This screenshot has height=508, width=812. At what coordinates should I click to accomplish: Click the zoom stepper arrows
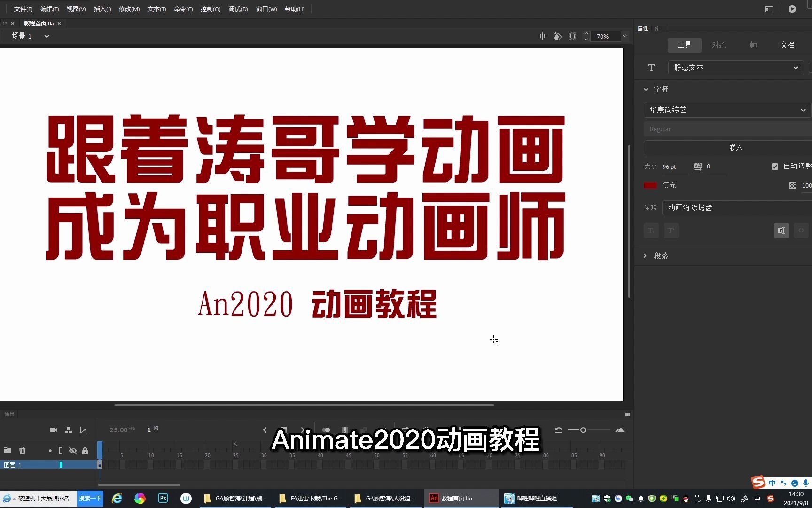[x=586, y=36]
